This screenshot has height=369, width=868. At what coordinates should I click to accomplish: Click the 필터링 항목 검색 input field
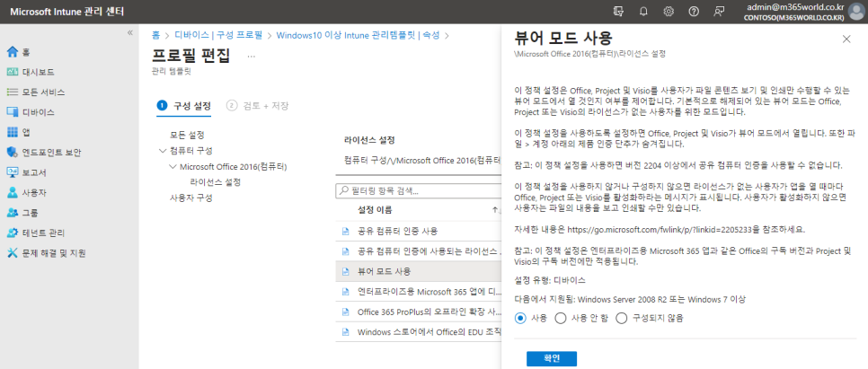click(421, 191)
